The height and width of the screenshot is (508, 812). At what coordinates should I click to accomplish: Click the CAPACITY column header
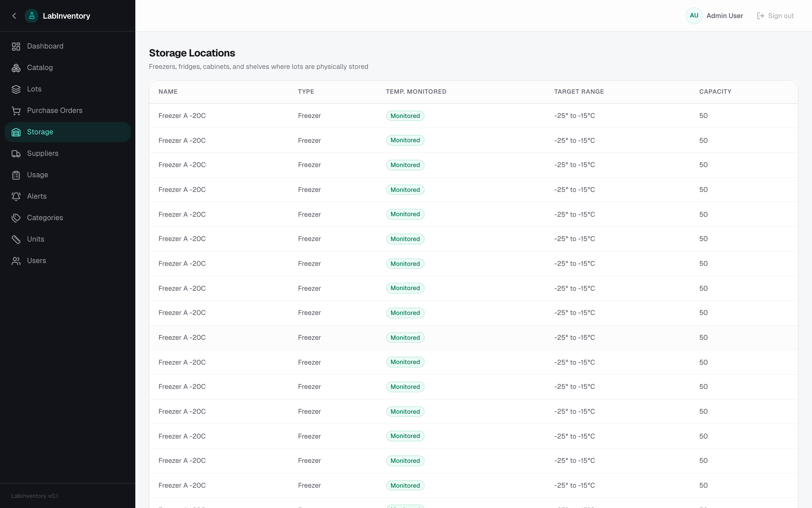tap(715, 92)
